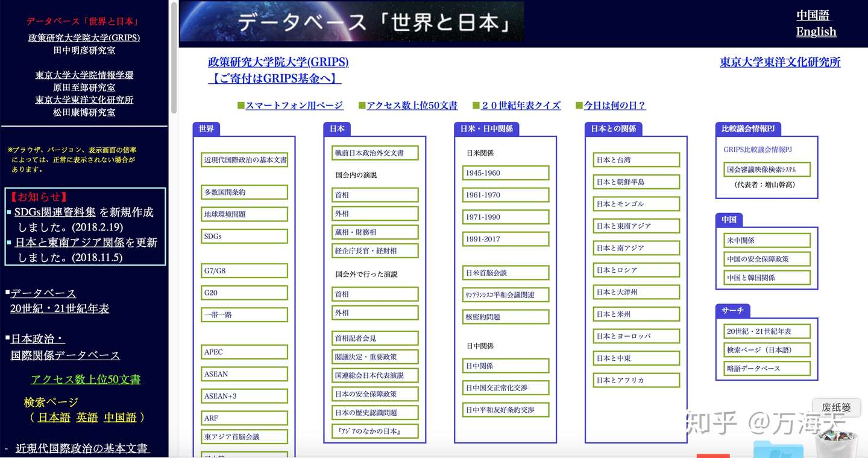The image size is (868, 458).
Task: Open the サンフランシスコ平和会議関連 entry
Action: 506,294
